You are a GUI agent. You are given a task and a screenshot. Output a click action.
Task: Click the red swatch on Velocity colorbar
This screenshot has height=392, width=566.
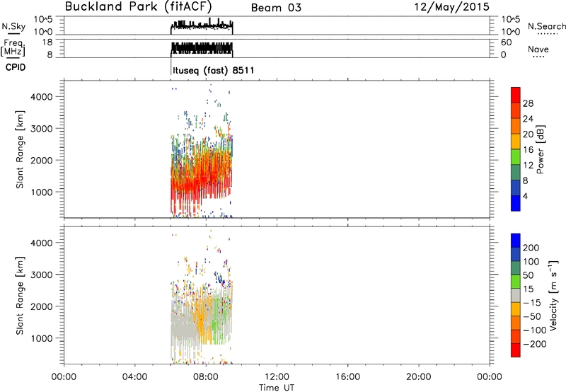pos(516,350)
